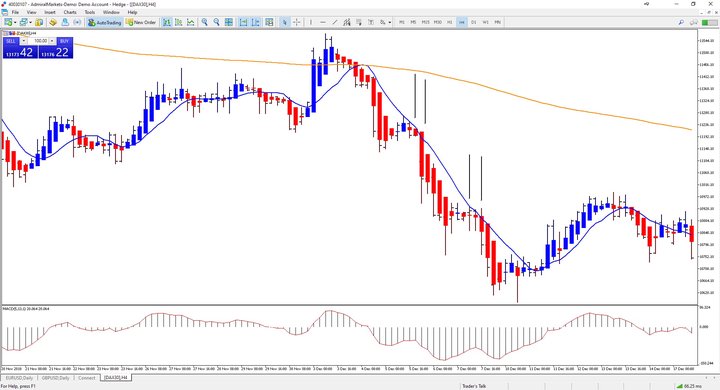Open the Data Window icon
The height and width of the screenshot is (390, 720).
(x=53, y=22)
